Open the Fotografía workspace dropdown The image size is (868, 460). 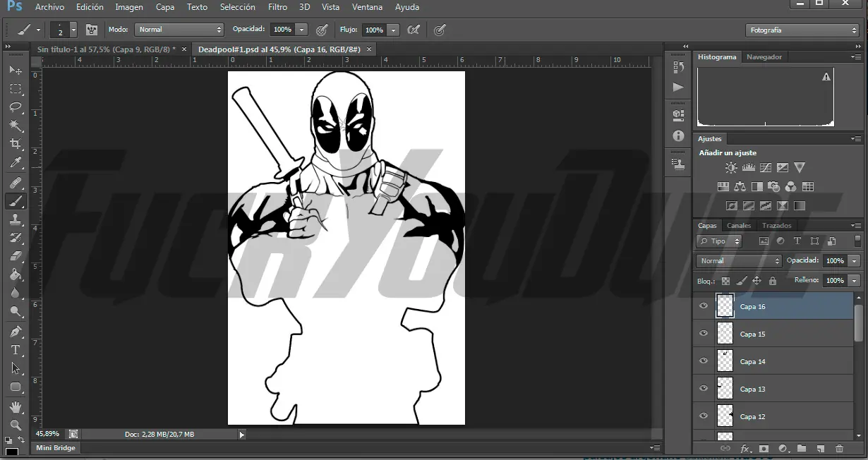[801, 30]
